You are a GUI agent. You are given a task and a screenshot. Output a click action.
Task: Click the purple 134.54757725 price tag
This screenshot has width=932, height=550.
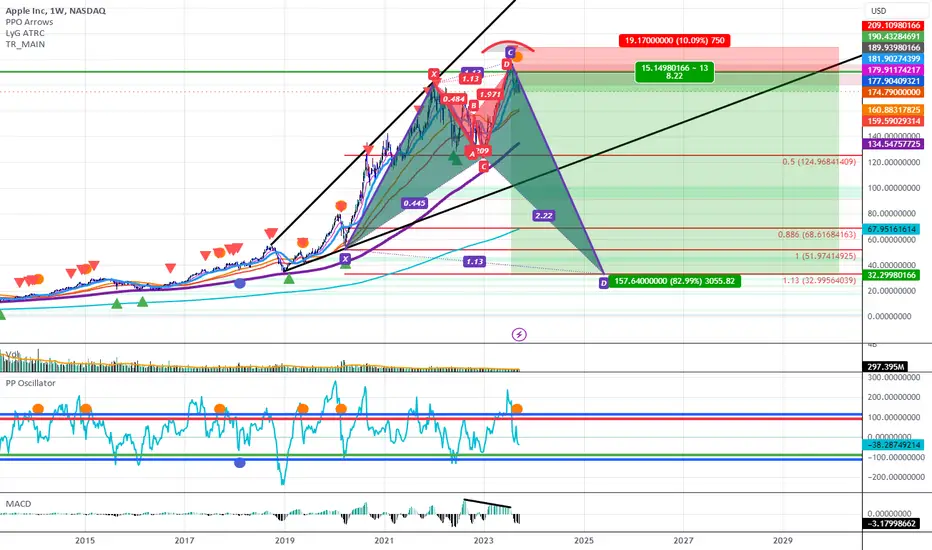click(x=893, y=144)
